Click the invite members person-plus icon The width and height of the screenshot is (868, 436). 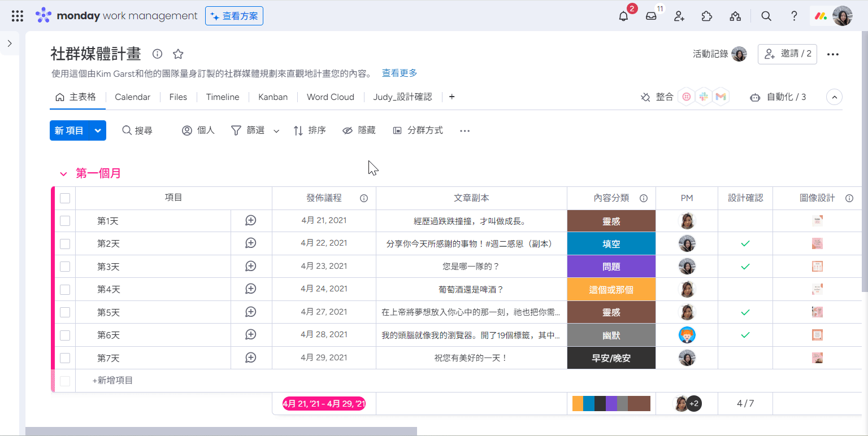coord(679,16)
